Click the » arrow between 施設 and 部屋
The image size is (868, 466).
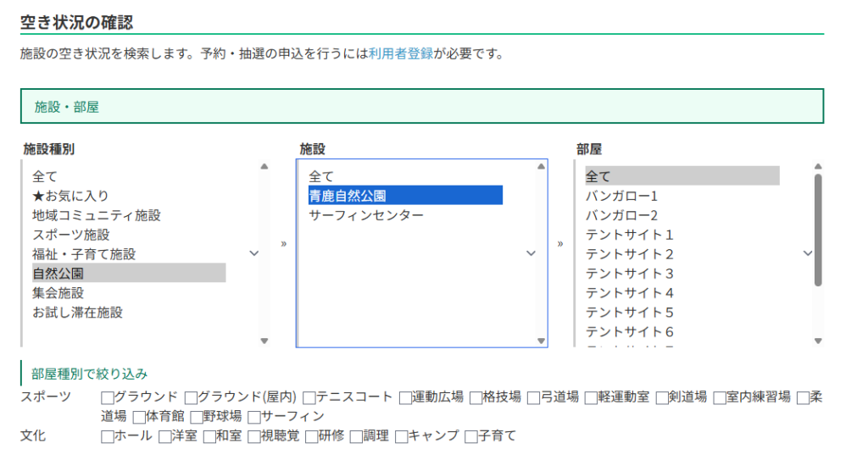pos(560,244)
